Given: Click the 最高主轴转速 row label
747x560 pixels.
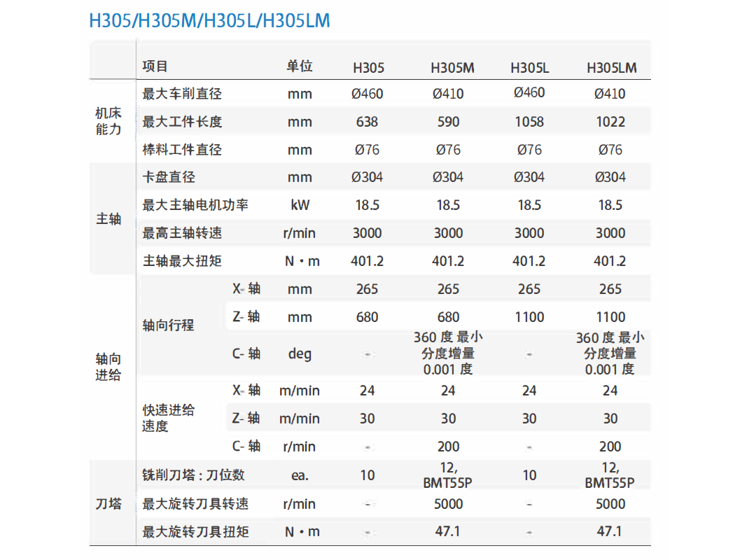Looking at the screenshot, I should pos(182,233).
